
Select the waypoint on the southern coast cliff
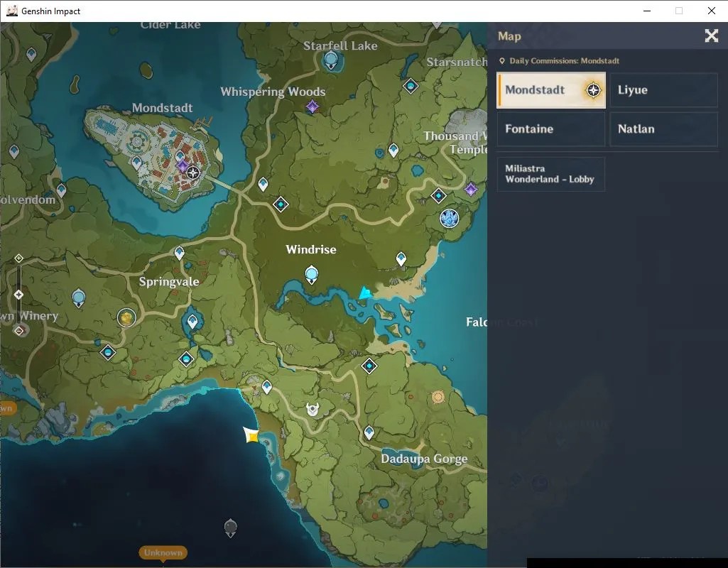click(x=266, y=386)
